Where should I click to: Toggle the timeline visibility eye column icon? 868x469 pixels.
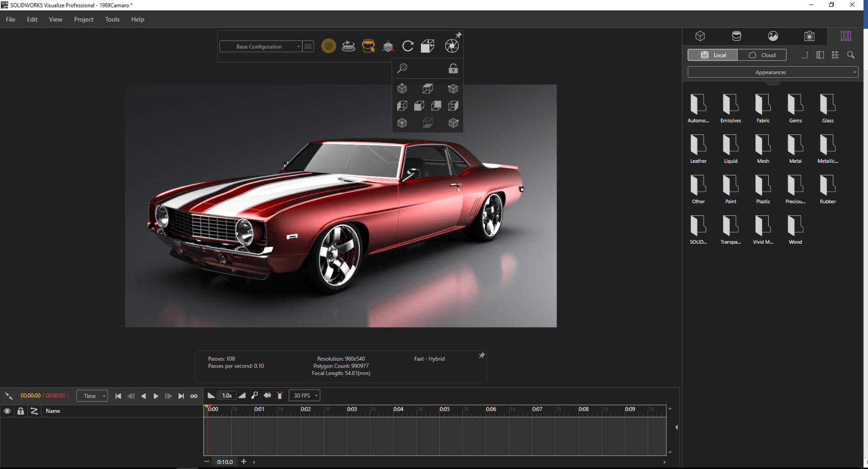pos(7,411)
